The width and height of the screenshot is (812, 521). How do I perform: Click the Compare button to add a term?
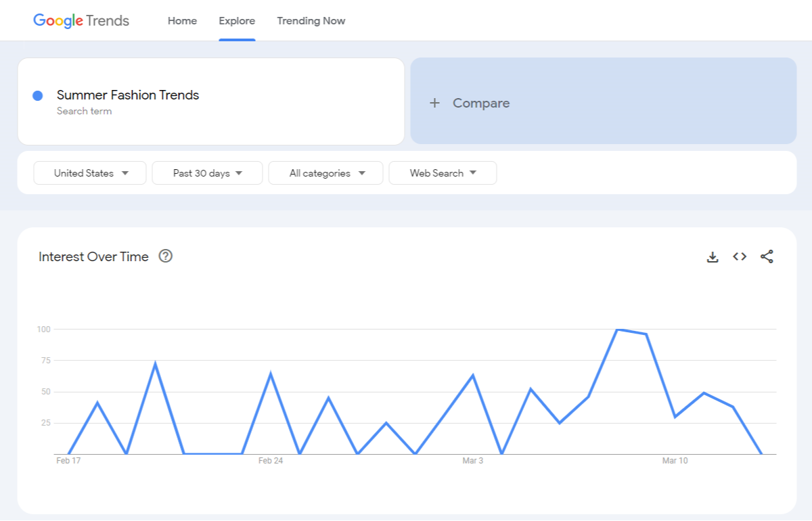pyautogui.click(x=604, y=101)
